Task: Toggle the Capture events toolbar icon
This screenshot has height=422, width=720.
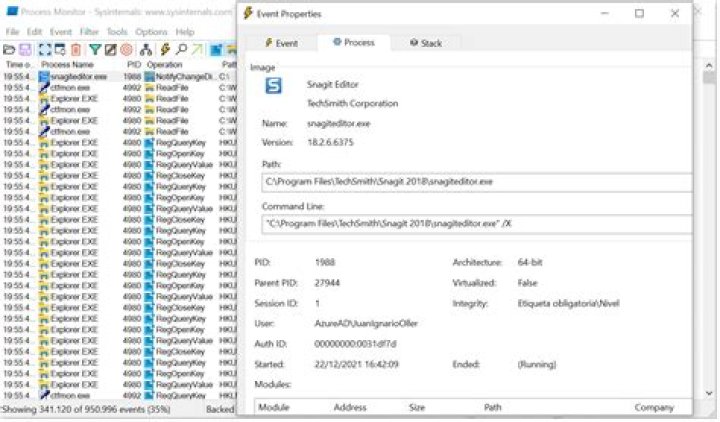Action: point(45,50)
